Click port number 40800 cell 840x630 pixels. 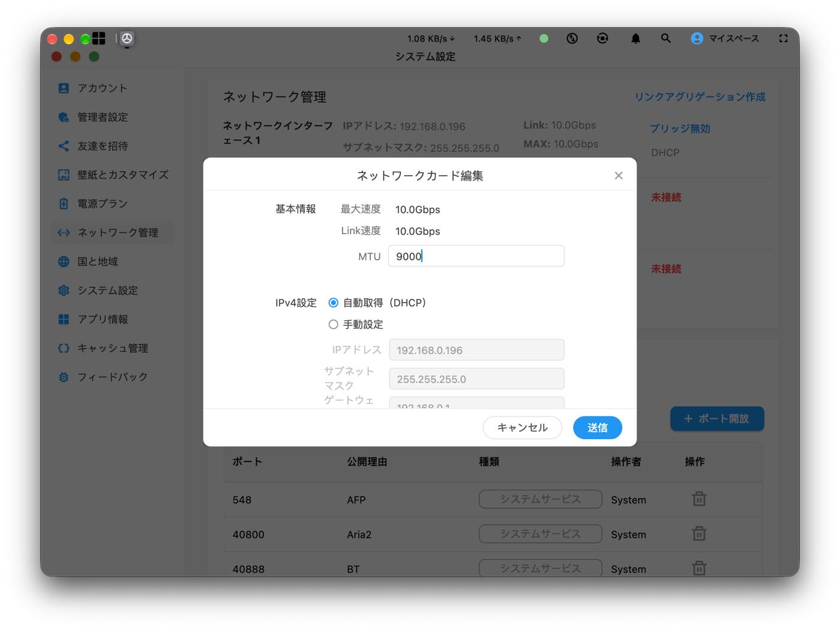tap(248, 535)
